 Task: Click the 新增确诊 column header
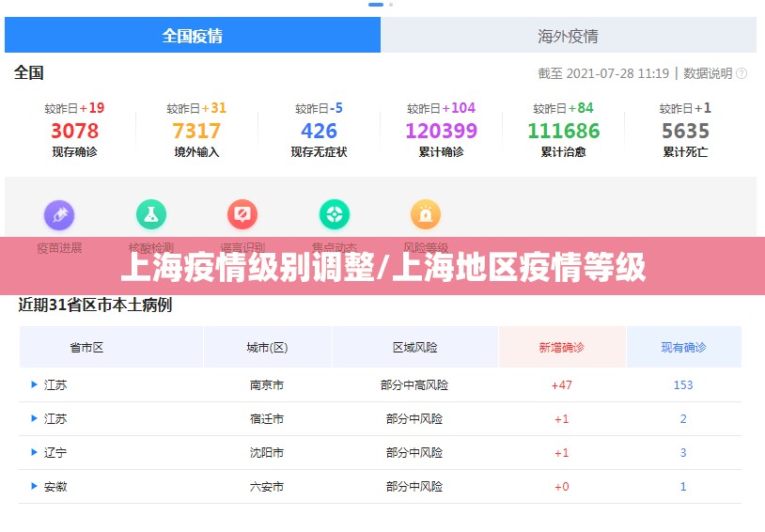(561, 347)
